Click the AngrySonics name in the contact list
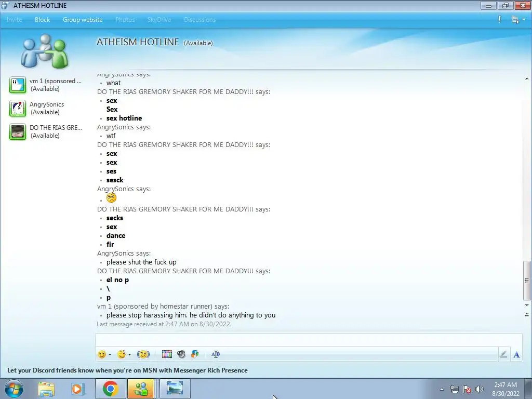Screen dimensions: 532x399 pos(47,104)
